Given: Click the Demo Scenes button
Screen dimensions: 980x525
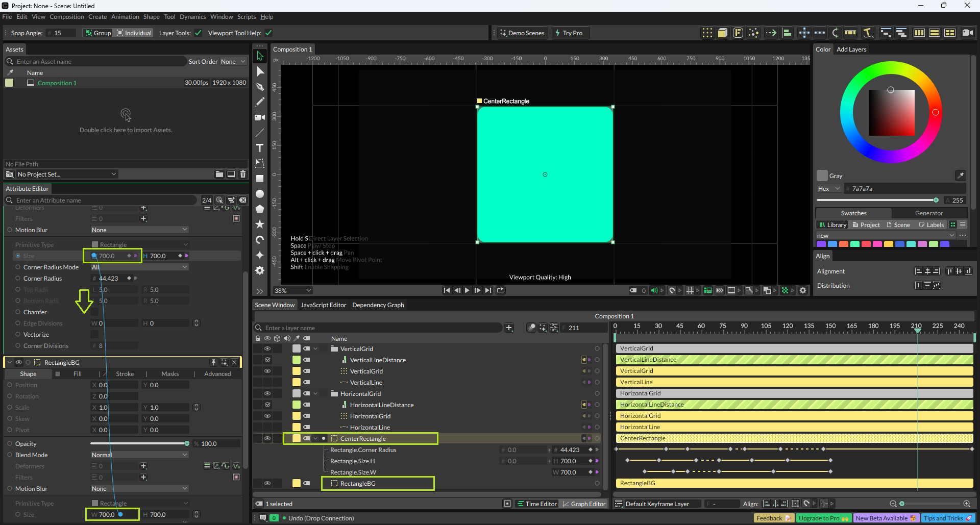Looking at the screenshot, I should click(522, 33).
